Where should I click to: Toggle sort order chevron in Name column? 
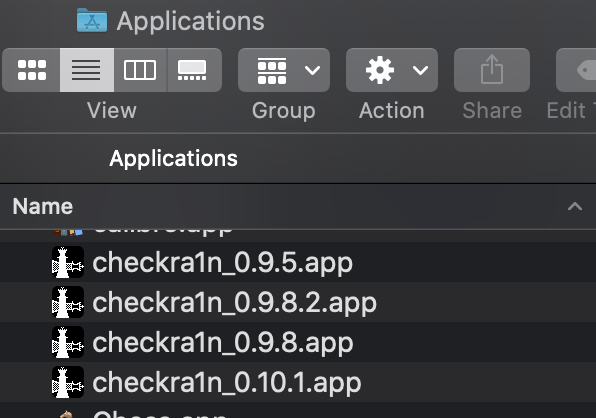575,206
